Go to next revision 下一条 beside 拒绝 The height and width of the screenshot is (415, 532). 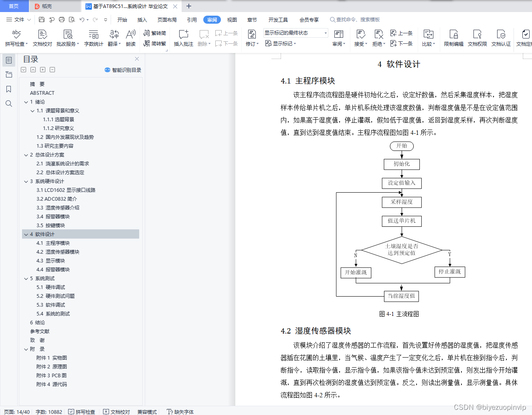click(402, 43)
